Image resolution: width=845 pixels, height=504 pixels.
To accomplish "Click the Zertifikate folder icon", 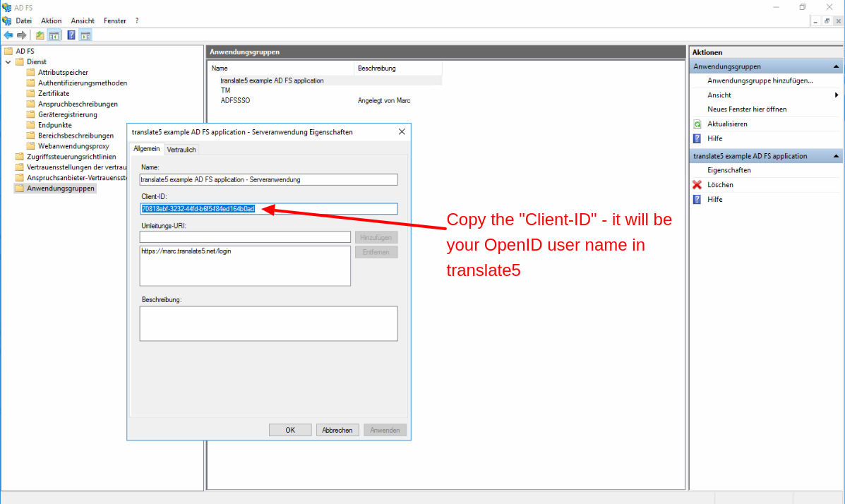I will click(x=31, y=93).
